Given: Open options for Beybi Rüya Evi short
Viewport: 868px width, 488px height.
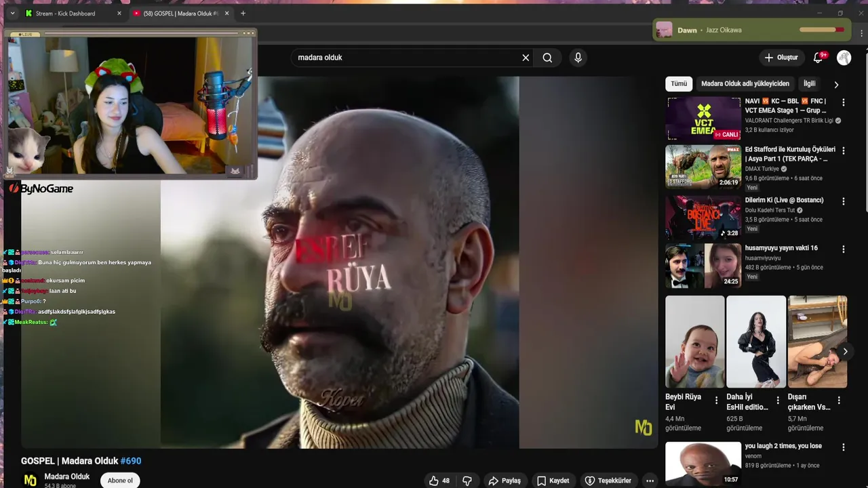Looking at the screenshot, I should tap(716, 401).
